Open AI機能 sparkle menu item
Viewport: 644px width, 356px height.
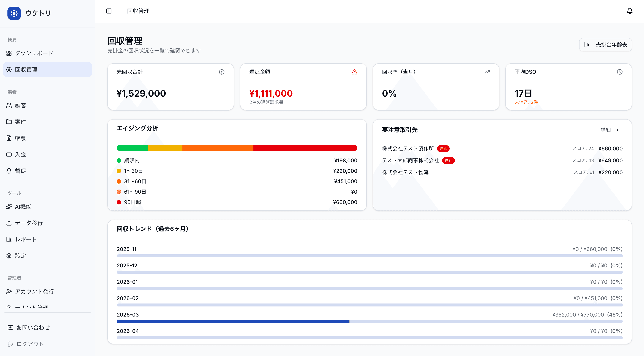coord(23,207)
